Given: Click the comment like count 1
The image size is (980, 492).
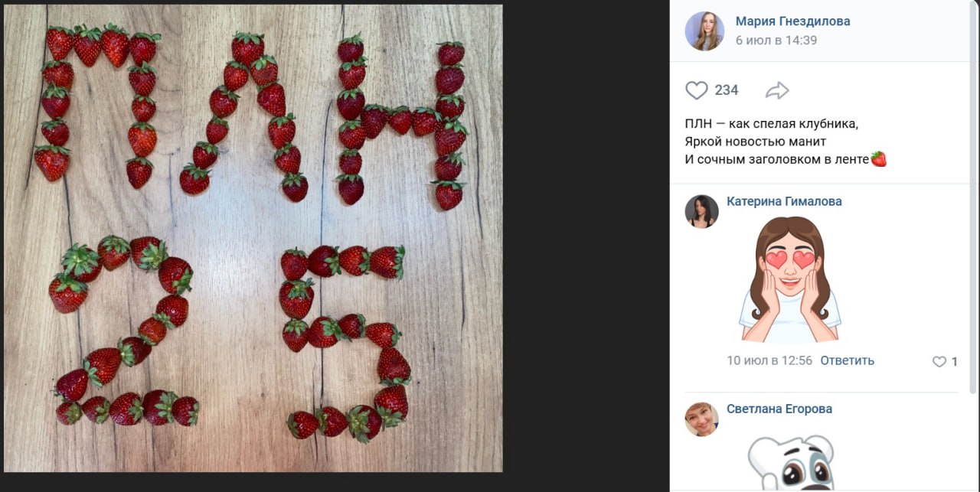Looking at the screenshot, I should point(954,362).
